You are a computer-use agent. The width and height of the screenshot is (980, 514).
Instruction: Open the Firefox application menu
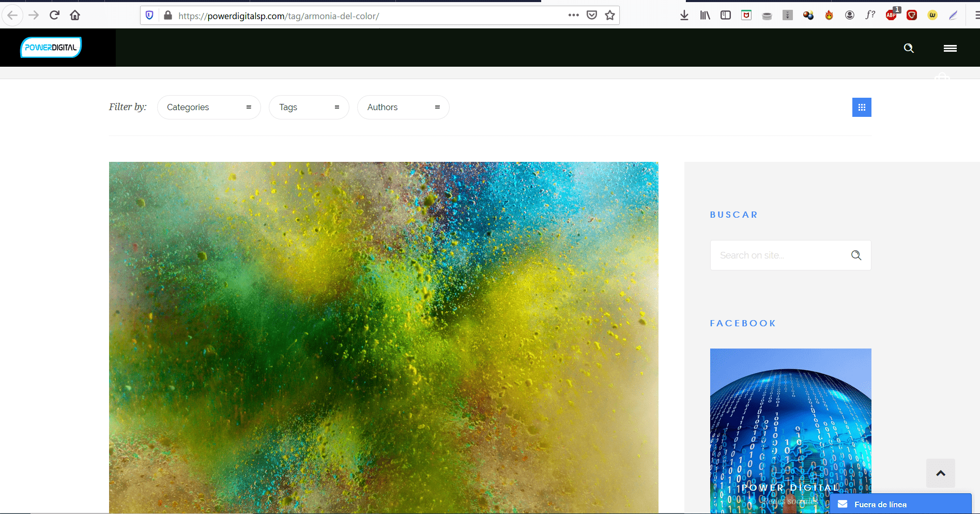[x=976, y=16]
